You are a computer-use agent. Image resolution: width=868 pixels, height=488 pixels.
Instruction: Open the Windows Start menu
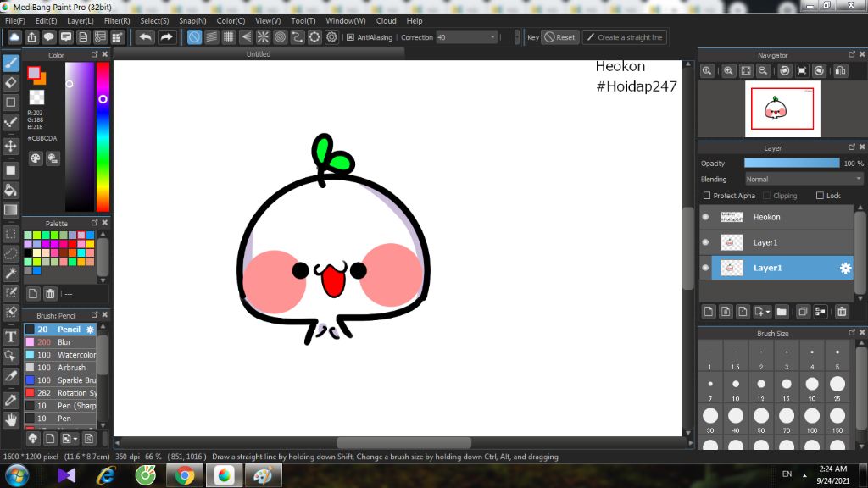point(17,475)
